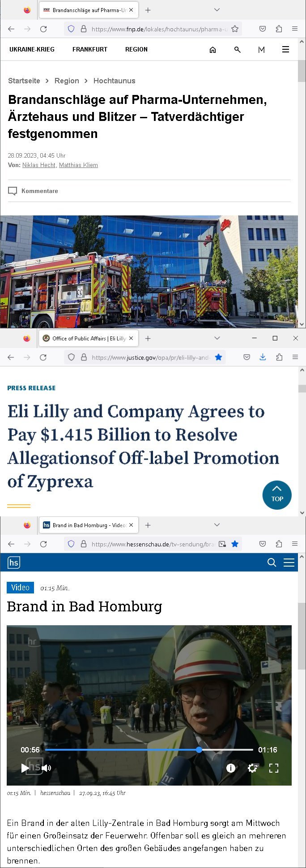306x868 pixels.
Task: List all tabs in the justice.gov window
Action: click(217, 338)
